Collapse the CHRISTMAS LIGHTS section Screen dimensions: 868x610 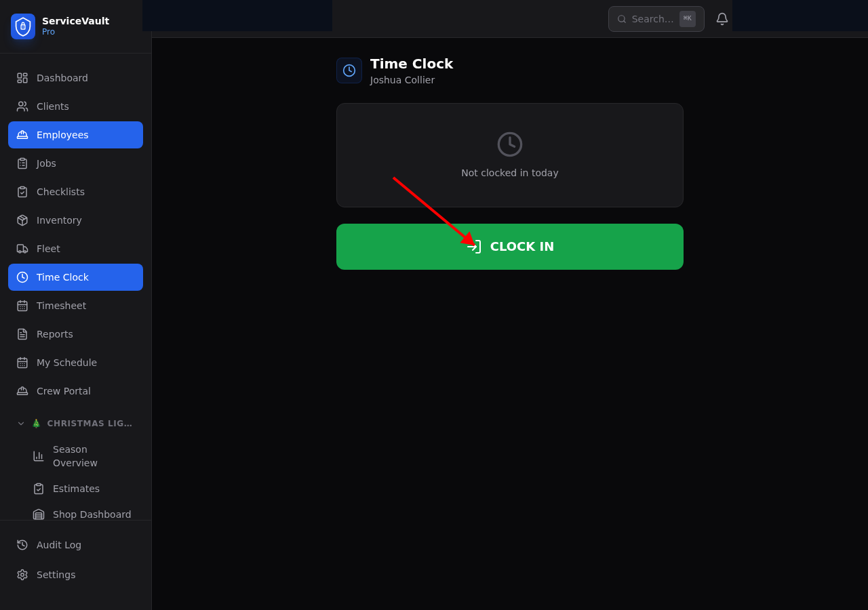(20, 423)
